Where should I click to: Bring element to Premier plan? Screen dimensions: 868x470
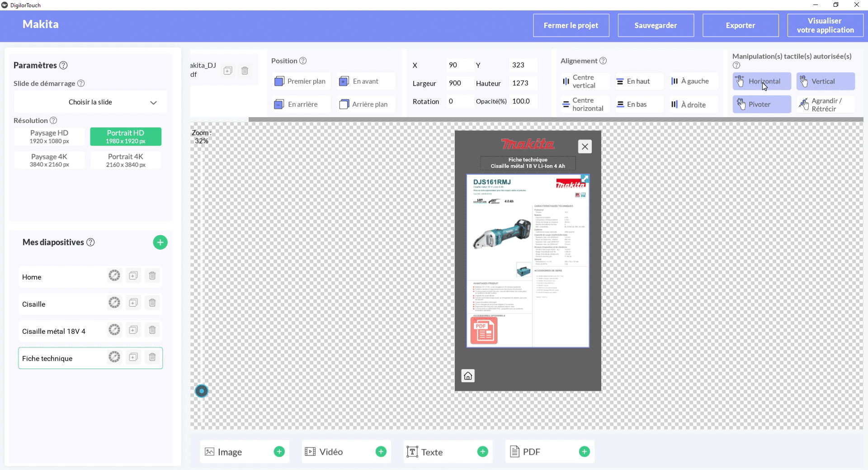[301, 81]
